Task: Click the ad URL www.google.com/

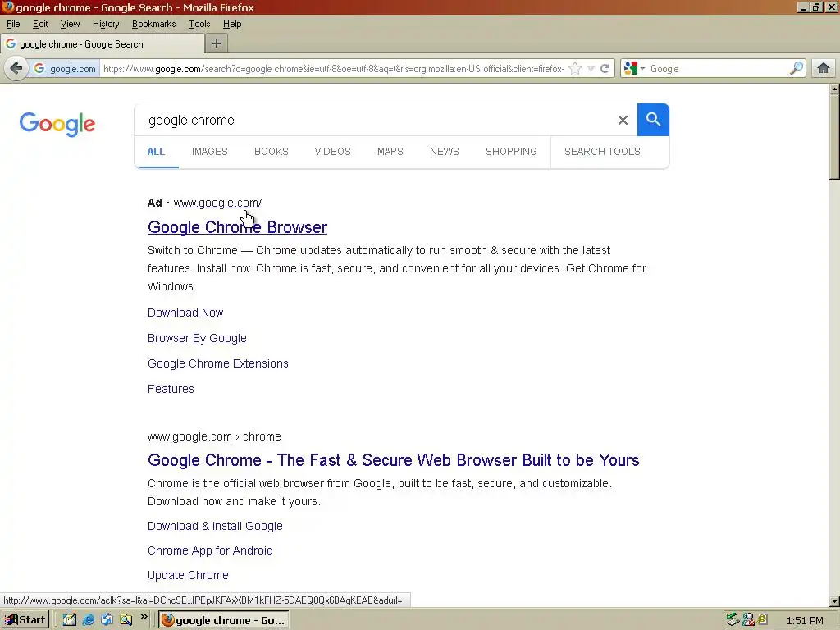Action: [217, 203]
